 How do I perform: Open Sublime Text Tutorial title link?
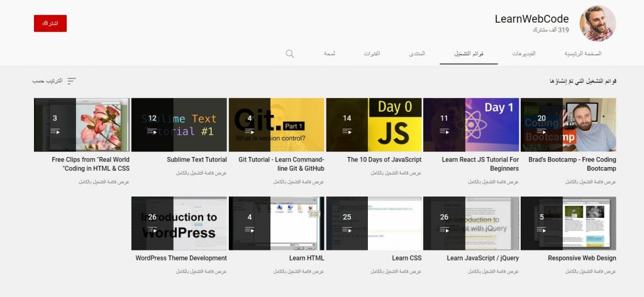click(197, 159)
